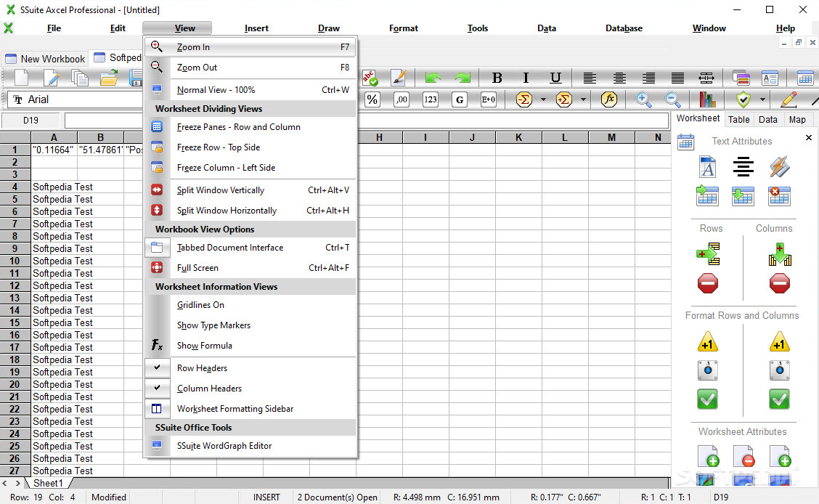This screenshot has height=504, width=819.
Task: Toggle Gridlines On menu option
Action: pyautogui.click(x=250, y=305)
